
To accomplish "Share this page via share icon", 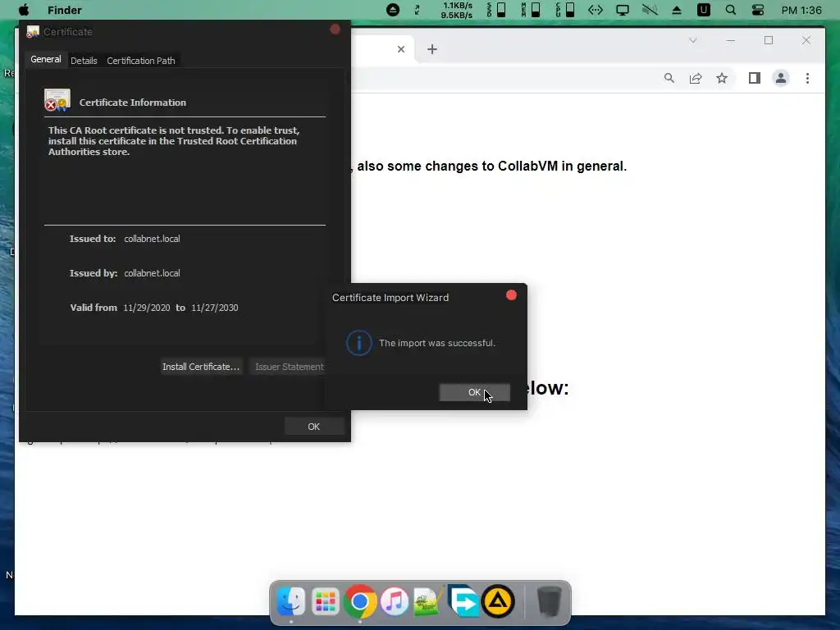I will (x=696, y=78).
